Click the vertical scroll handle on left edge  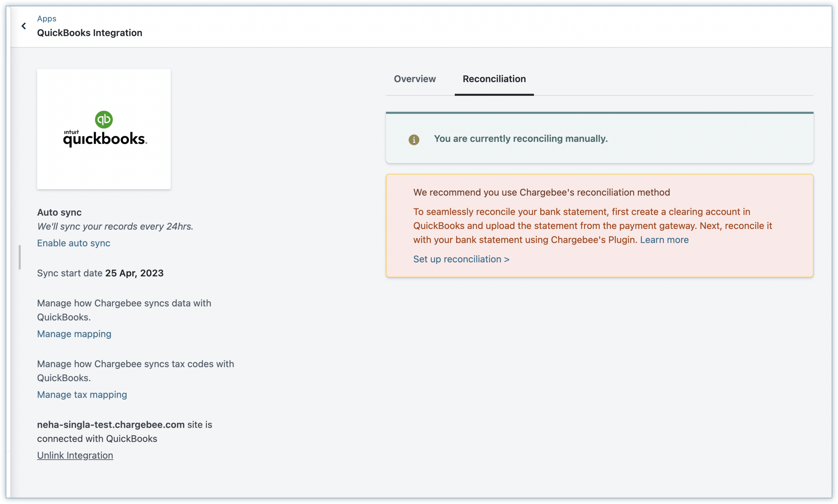20,257
